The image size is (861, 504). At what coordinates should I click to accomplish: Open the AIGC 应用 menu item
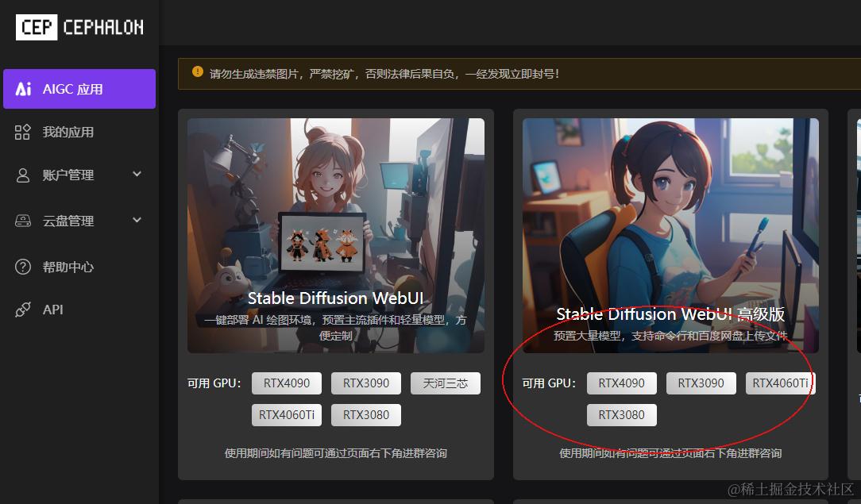79,89
